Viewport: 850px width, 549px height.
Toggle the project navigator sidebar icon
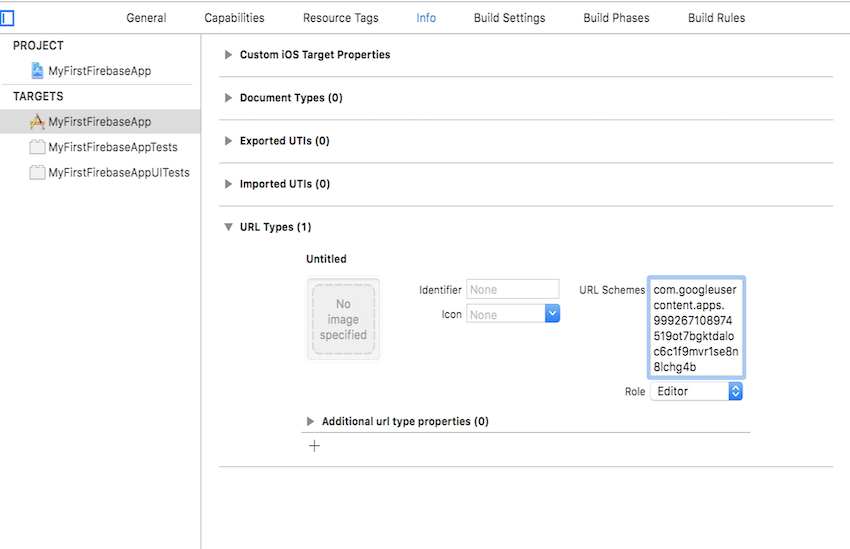click(x=7, y=18)
